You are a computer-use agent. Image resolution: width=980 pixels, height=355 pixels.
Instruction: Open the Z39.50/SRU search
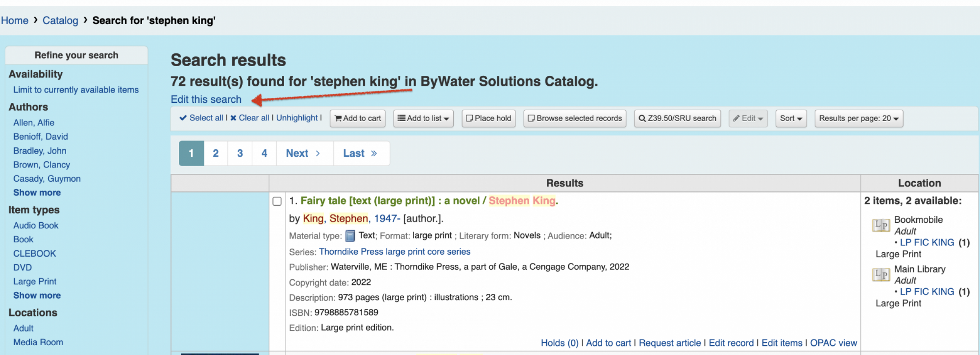point(677,118)
